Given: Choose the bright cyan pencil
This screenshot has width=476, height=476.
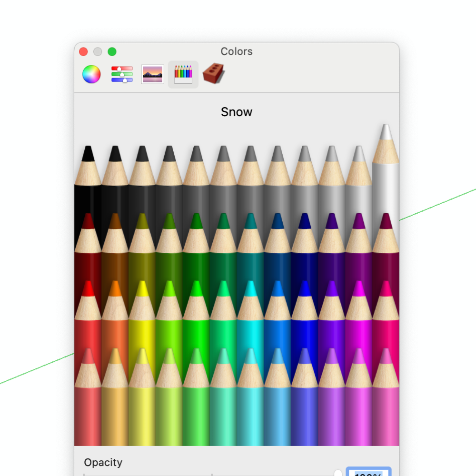Looking at the screenshot, I should point(250,314).
